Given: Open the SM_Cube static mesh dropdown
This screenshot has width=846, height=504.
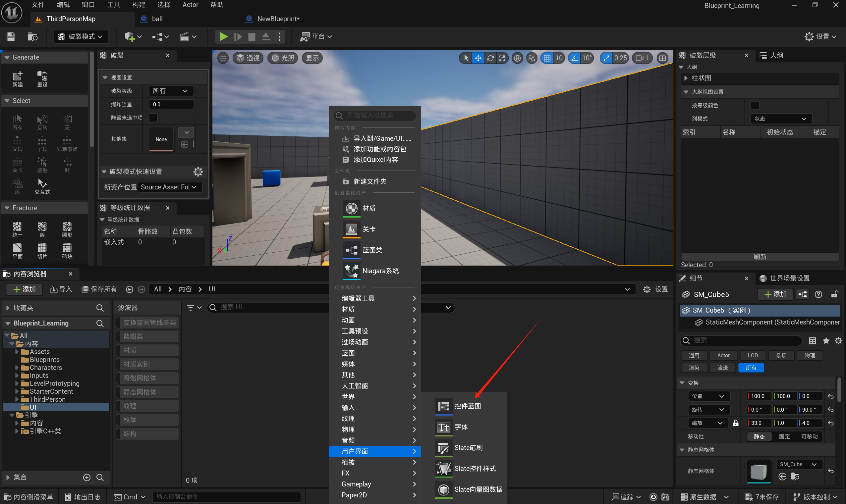Looking at the screenshot, I should coord(799,464).
